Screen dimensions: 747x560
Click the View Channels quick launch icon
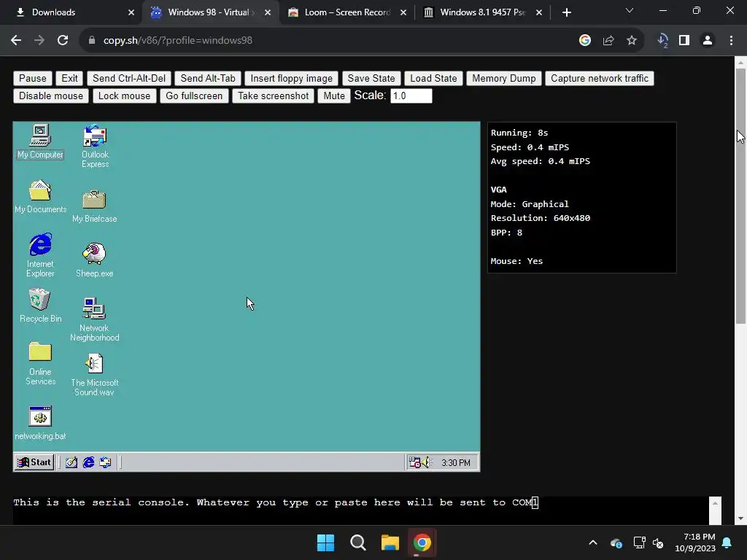pos(105,462)
